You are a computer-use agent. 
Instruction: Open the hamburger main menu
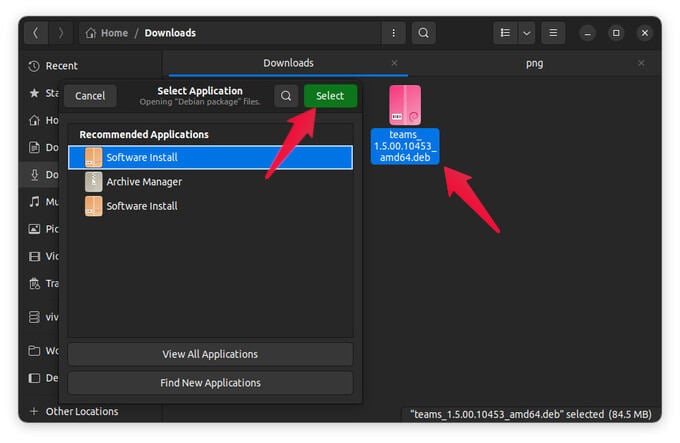click(553, 33)
